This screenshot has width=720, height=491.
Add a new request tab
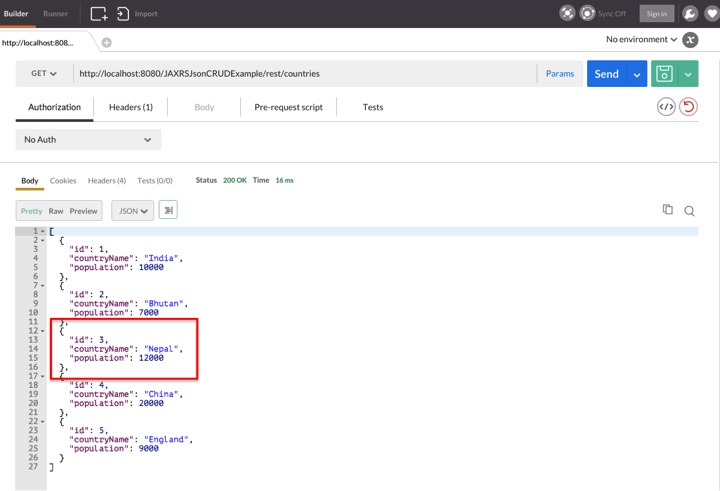(107, 43)
